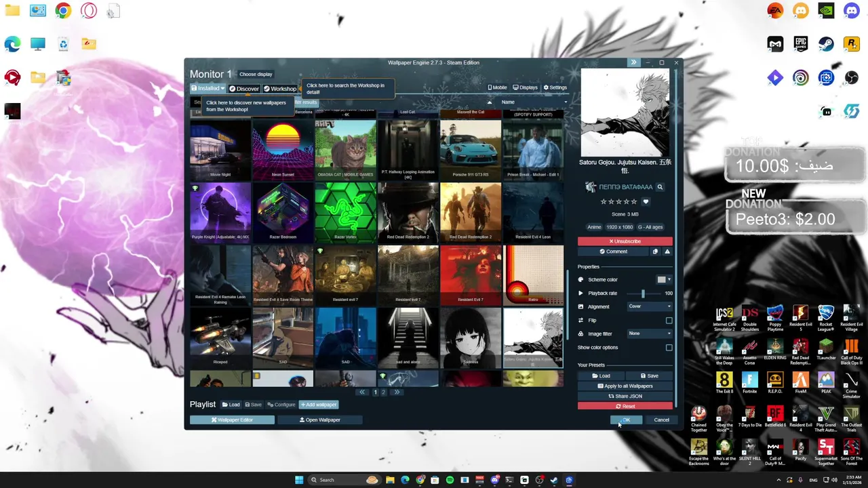Open Spotify from the taskbar
The image size is (868, 488).
450,480
